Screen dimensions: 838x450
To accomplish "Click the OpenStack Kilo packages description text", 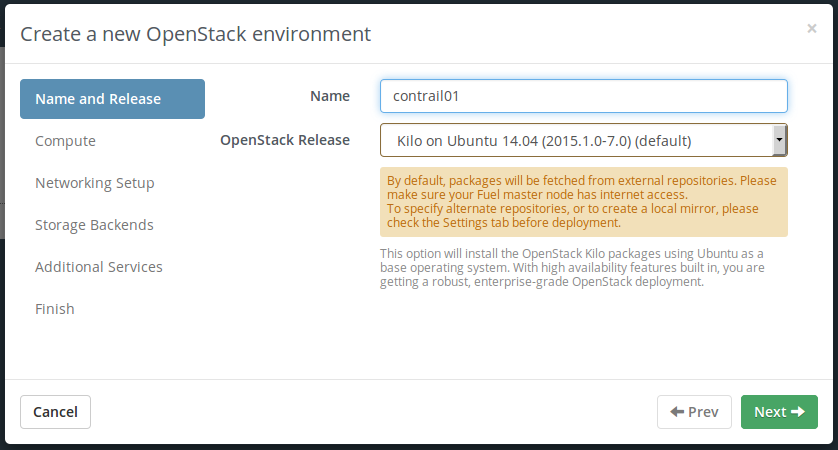I will [x=572, y=268].
